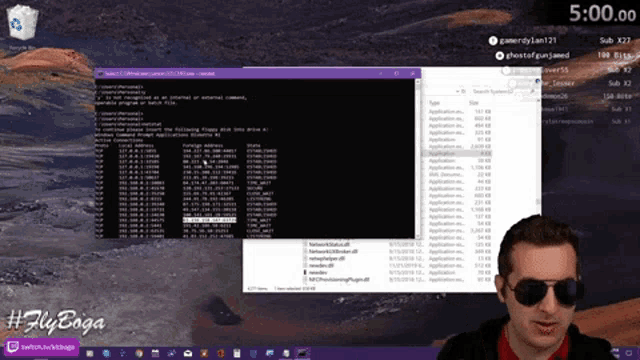Select the NetworkStatus.dll file row
Screen dimensions: 640x360
(398, 244)
